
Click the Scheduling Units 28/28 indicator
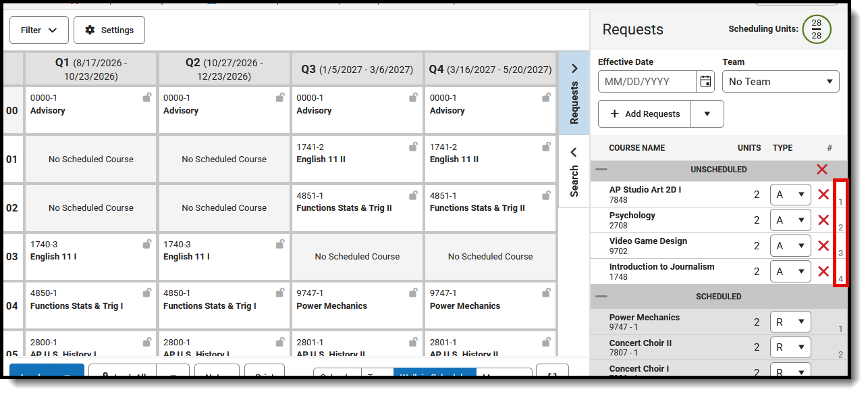point(817,29)
